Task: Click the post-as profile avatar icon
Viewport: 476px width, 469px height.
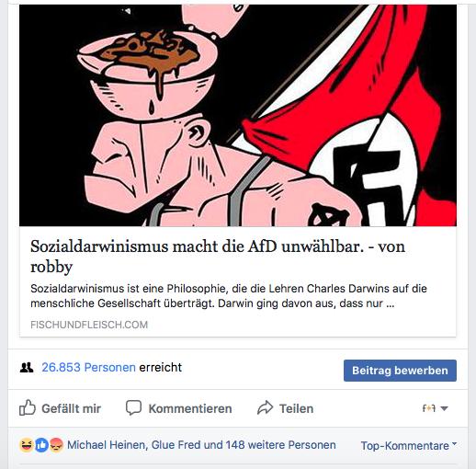Action: pos(429,408)
